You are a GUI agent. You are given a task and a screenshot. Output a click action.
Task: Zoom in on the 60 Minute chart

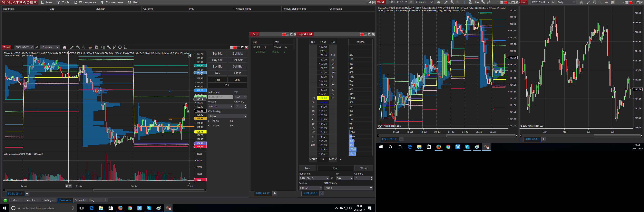click(452, 2)
